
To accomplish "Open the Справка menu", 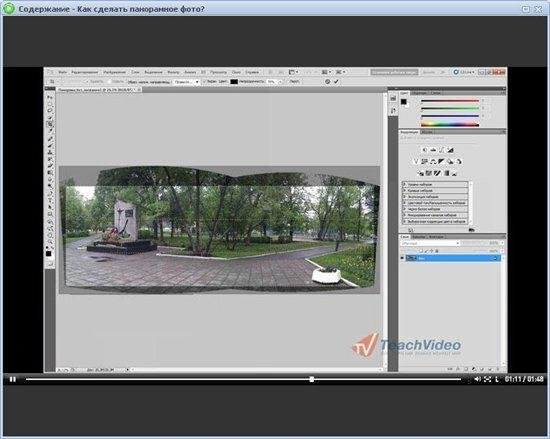I will pos(252,72).
